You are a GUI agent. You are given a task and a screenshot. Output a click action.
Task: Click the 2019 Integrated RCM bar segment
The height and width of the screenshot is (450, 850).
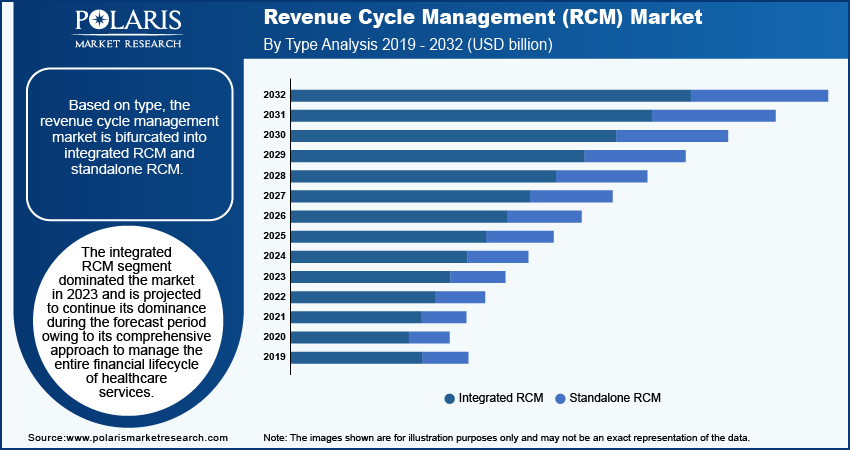(357, 358)
